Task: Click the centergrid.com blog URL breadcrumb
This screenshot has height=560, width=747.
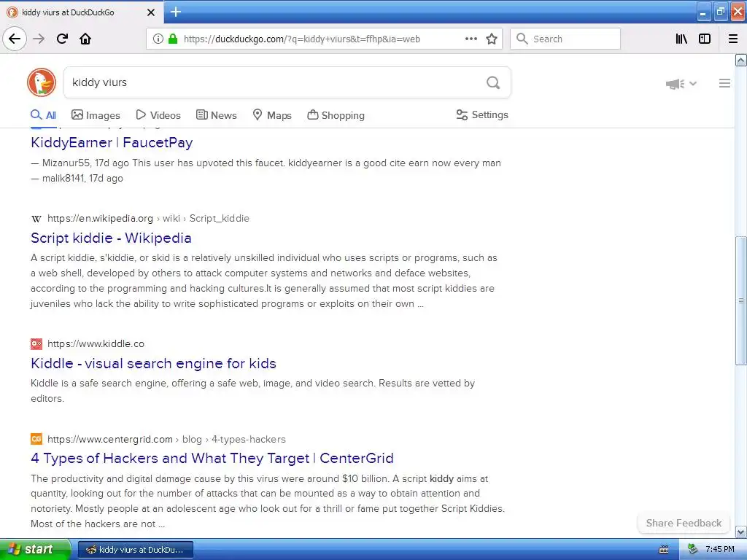Action: coord(166,439)
